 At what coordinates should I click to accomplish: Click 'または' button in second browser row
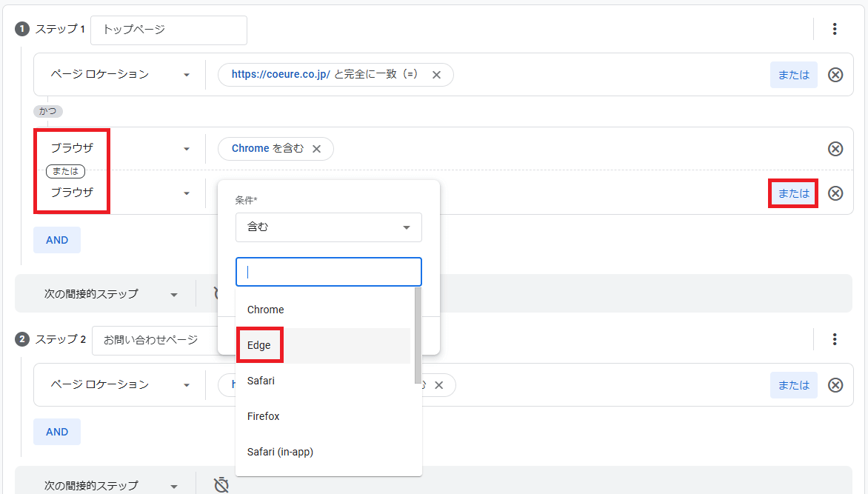tap(793, 193)
